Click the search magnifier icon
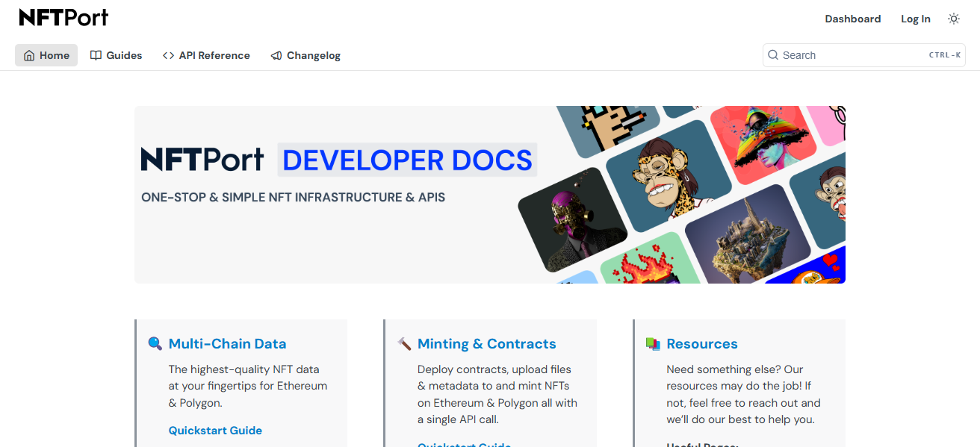 (x=773, y=55)
